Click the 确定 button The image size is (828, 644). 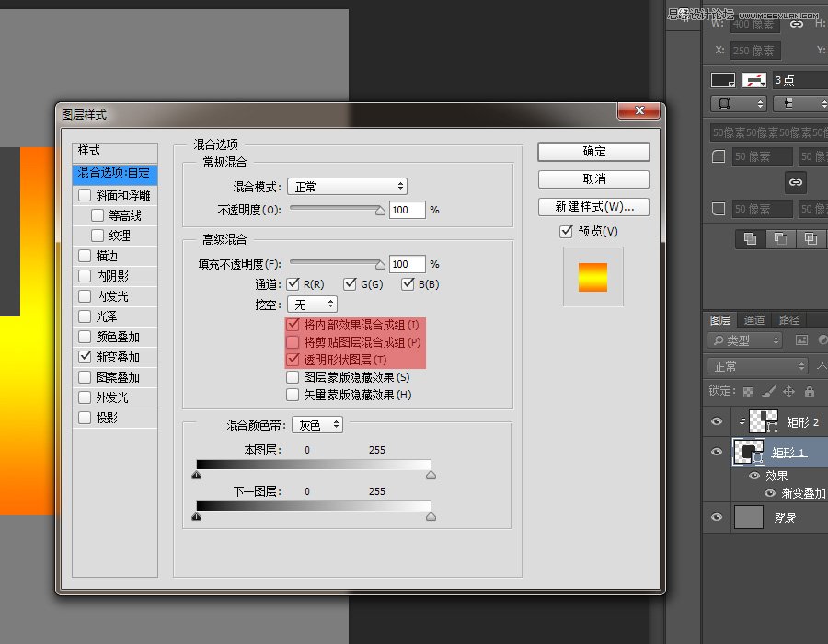(x=593, y=152)
